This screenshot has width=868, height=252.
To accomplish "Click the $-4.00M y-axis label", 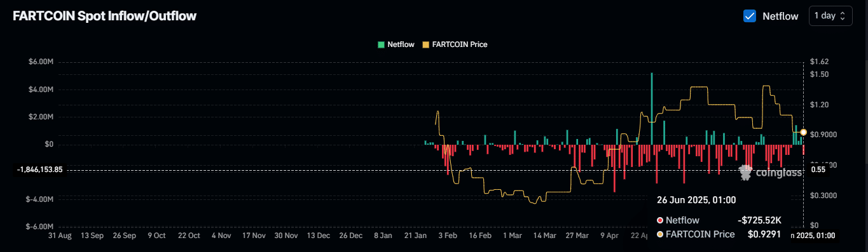I will point(39,199).
